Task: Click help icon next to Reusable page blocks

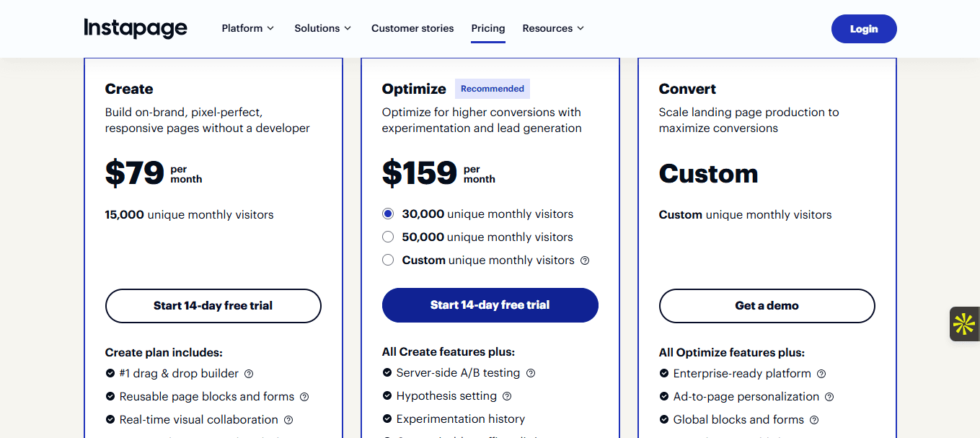Action: coord(304,397)
